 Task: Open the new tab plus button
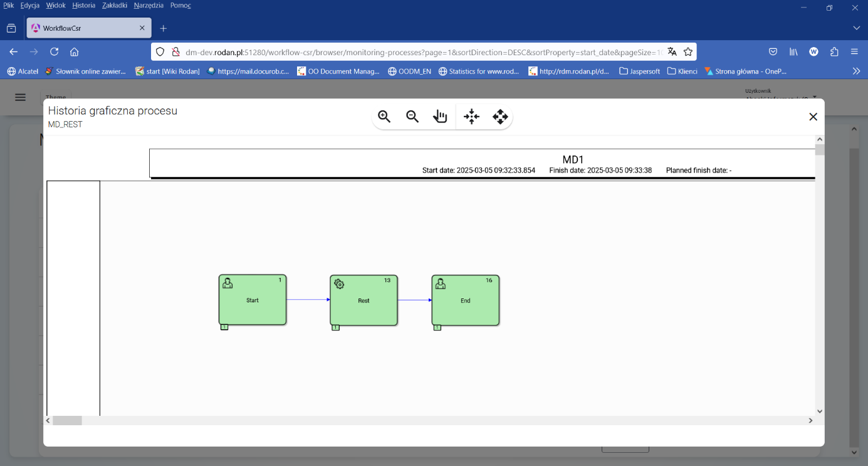pos(164,28)
